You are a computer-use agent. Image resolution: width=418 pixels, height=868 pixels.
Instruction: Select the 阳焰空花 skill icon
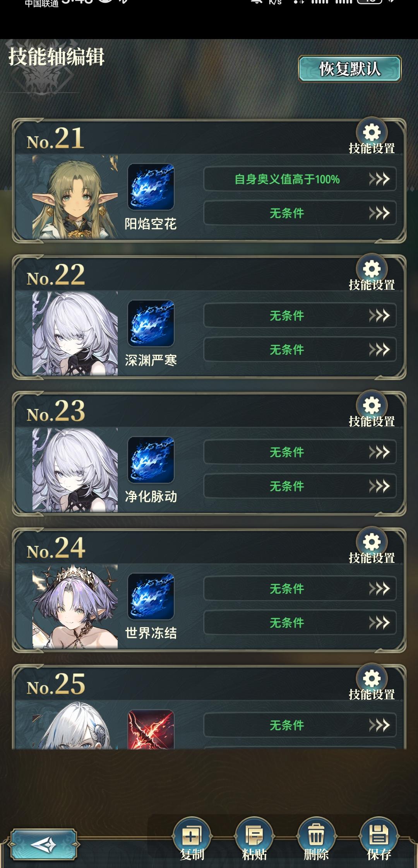(x=151, y=187)
